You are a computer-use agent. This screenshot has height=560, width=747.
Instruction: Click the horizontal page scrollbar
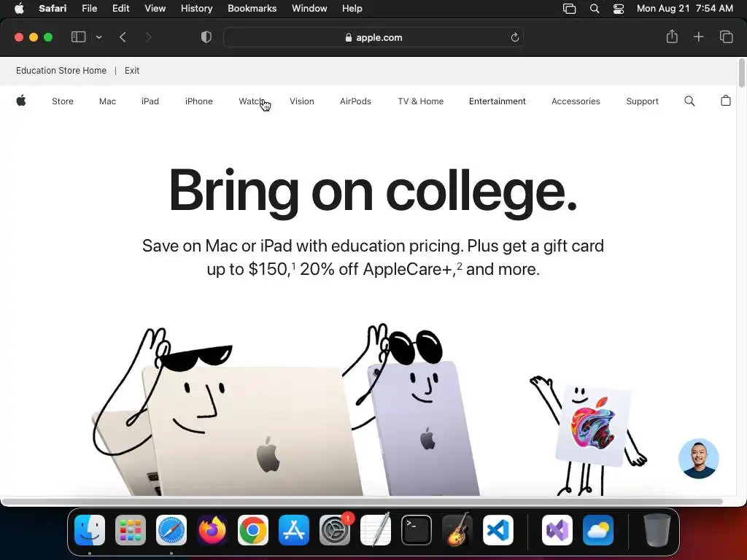(362, 502)
